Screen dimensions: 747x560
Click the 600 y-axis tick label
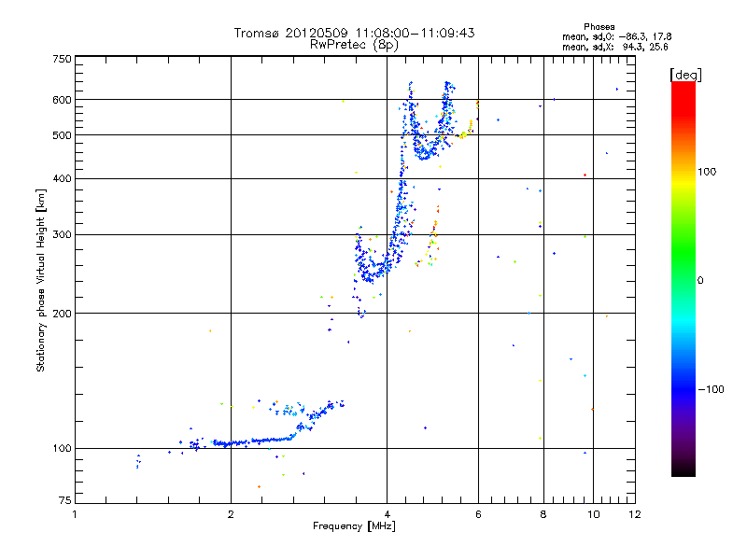[63, 100]
